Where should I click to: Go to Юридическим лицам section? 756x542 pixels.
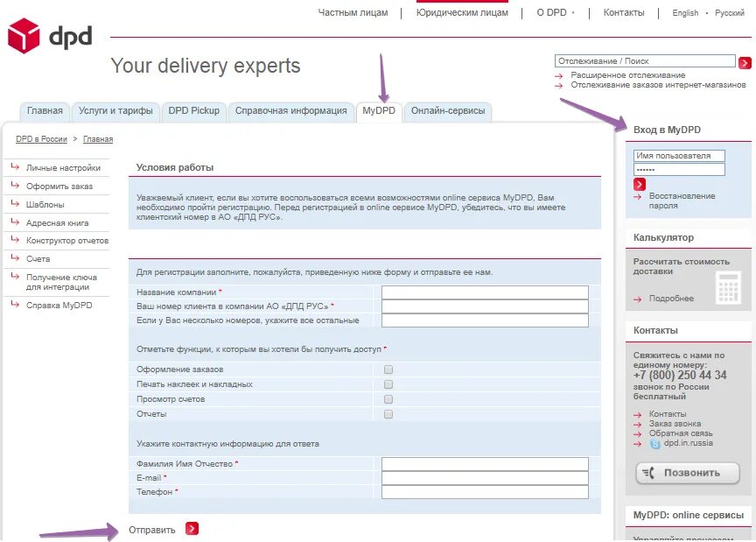tap(462, 12)
